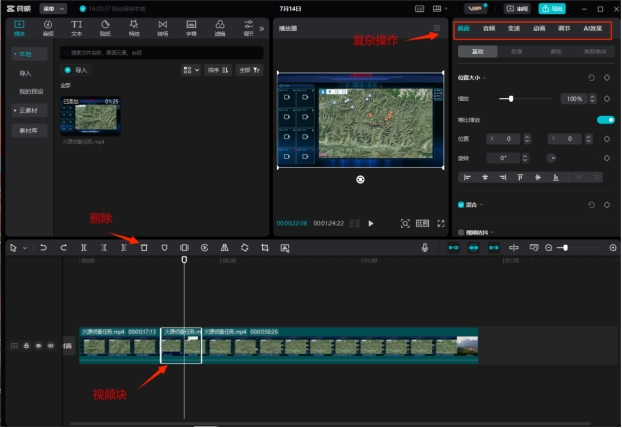Toggle the uniform scale (等比缩放) switch

click(x=604, y=119)
